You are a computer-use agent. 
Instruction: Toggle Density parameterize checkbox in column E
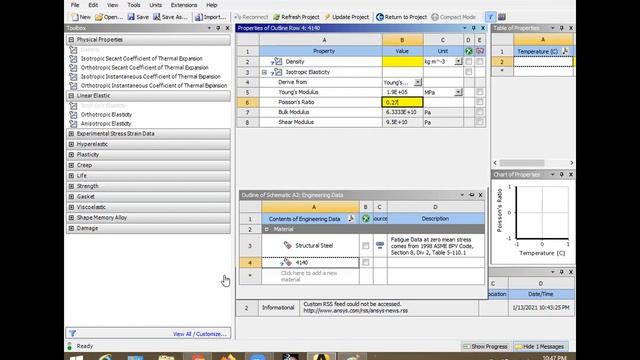[x=480, y=62]
